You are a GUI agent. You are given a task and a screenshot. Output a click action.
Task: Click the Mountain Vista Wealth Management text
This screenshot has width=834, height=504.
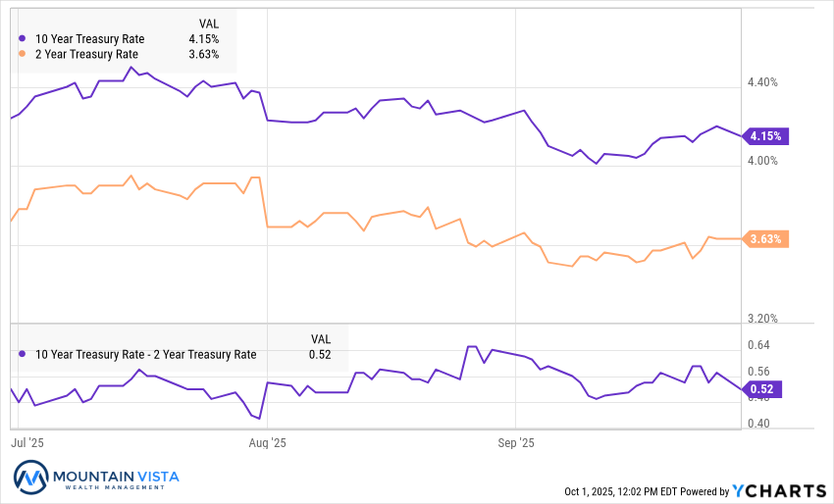(x=114, y=479)
